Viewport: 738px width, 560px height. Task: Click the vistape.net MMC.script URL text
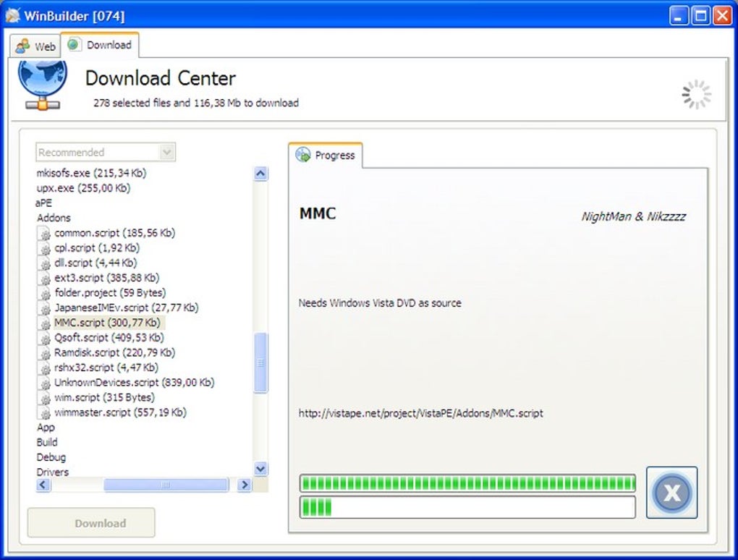pyautogui.click(x=421, y=413)
